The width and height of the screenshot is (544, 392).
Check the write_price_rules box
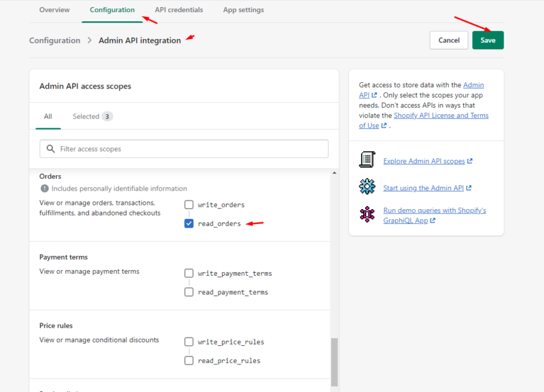[189, 342]
